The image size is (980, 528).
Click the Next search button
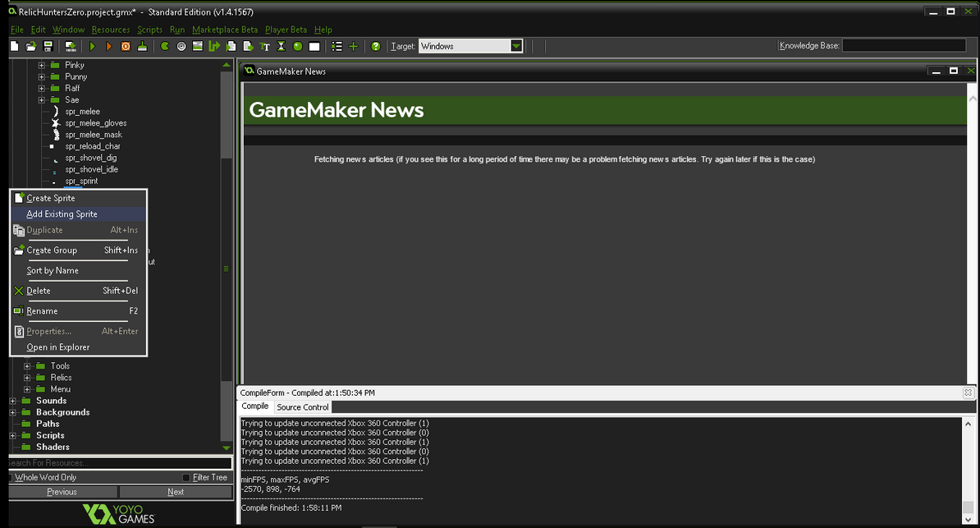coord(176,492)
